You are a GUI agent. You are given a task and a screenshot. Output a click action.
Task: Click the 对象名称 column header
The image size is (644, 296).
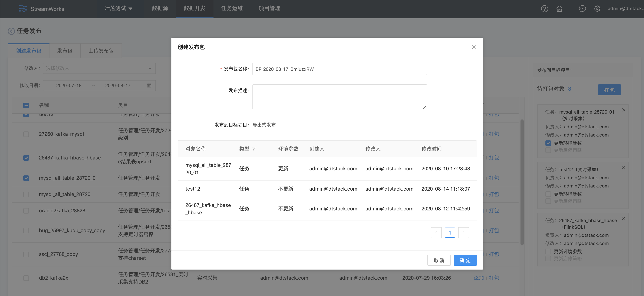click(196, 149)
